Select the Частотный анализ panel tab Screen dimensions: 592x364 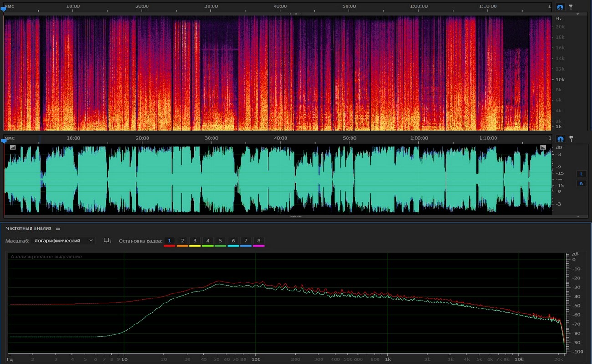[x=28, y=228]
